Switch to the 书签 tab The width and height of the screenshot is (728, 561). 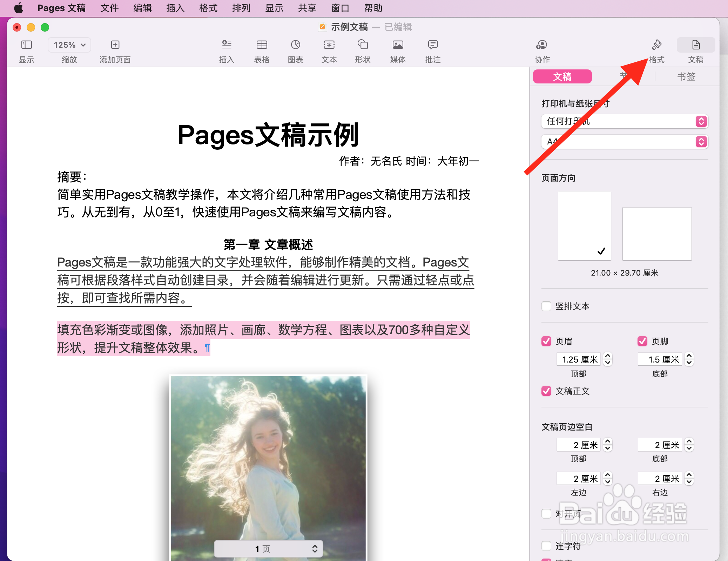[686, 76]
